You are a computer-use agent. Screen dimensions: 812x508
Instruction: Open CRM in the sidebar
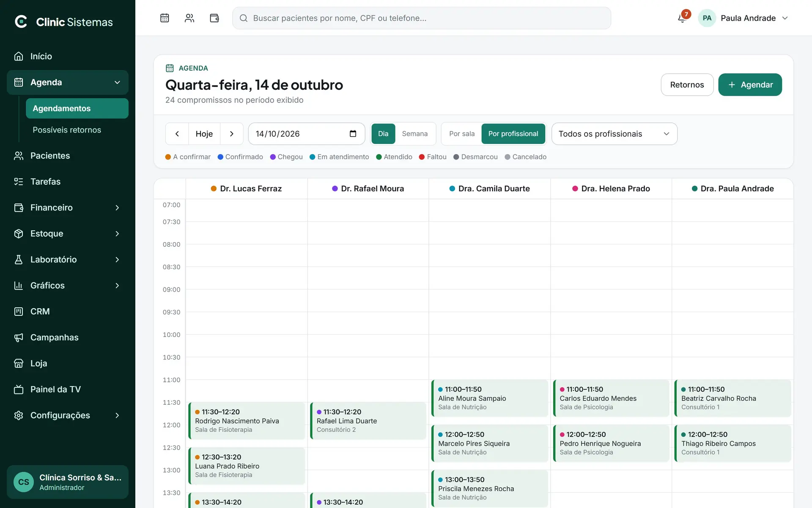(x=68, y=312)
